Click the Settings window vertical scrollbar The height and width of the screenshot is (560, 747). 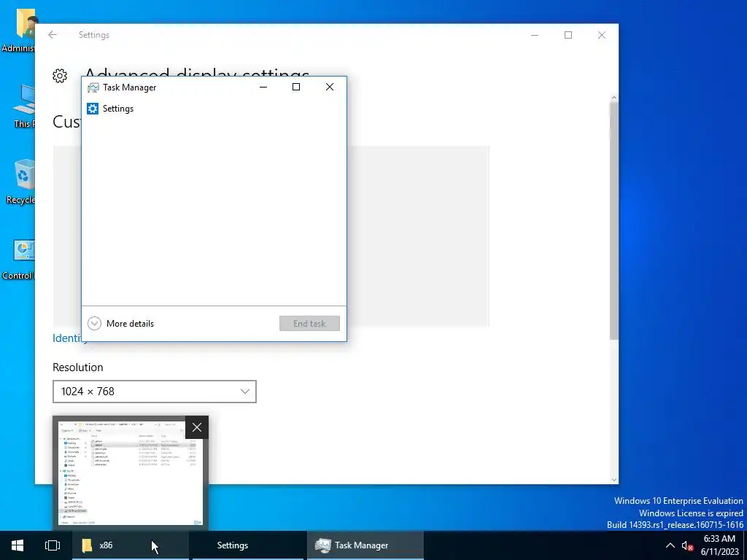tap(614, 220)
